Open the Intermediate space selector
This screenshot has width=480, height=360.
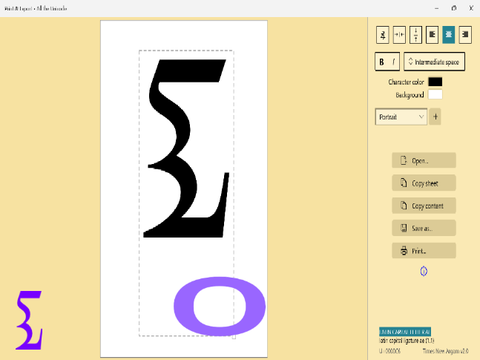point(434,62)
